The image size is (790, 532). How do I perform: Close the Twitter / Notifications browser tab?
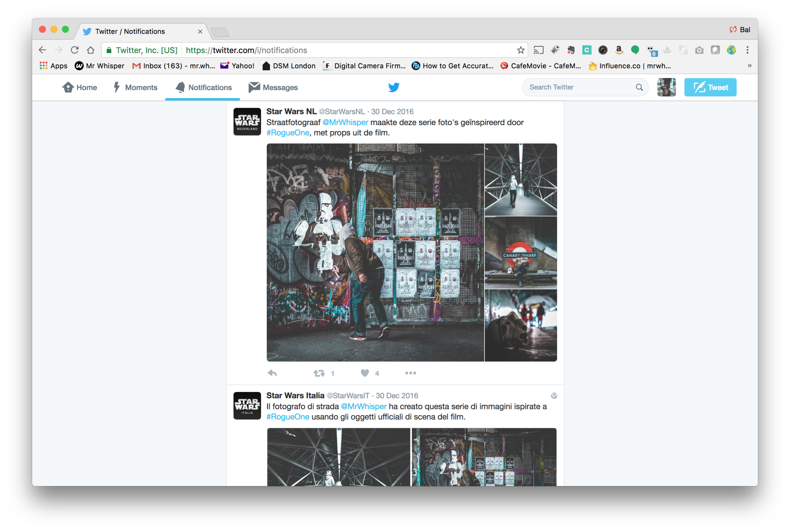pos(200,32)
